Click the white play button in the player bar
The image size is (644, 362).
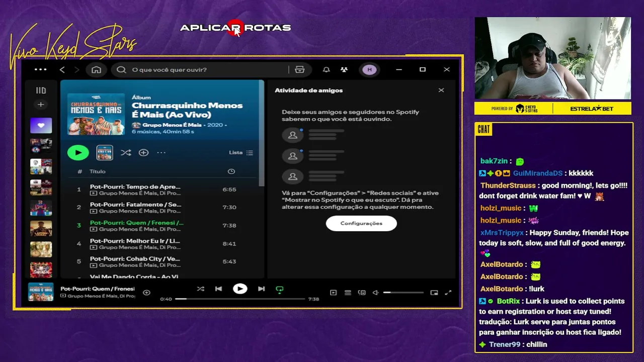[240, 289]
